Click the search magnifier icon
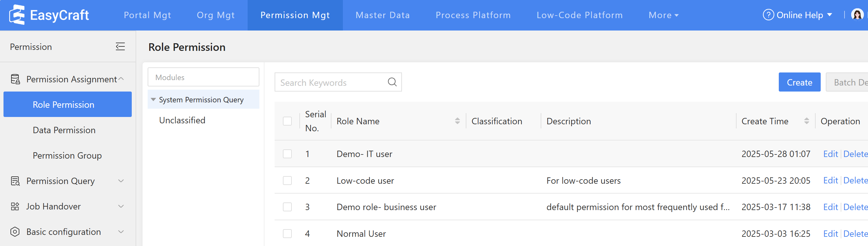This screenshot has height=246, width=868. [392, 82]
